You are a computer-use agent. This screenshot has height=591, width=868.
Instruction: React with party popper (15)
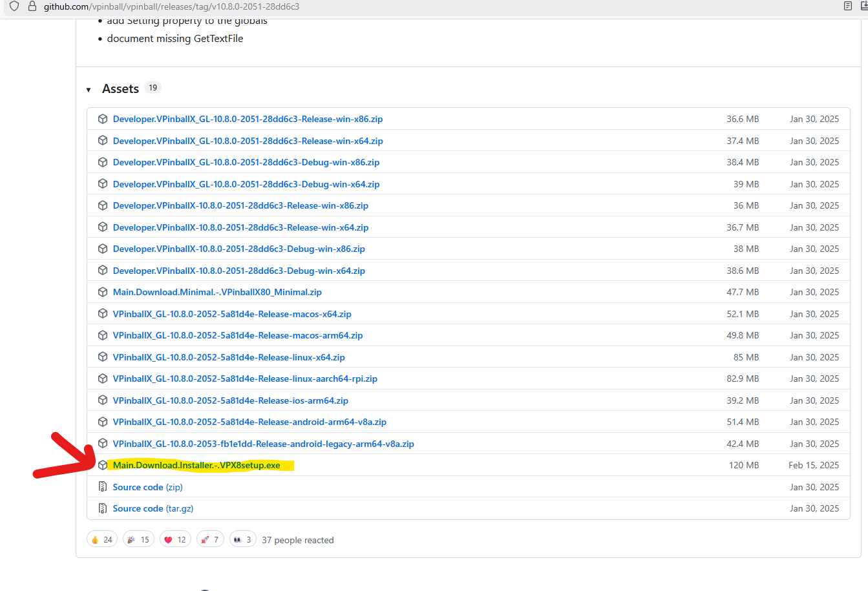point(138,539)
